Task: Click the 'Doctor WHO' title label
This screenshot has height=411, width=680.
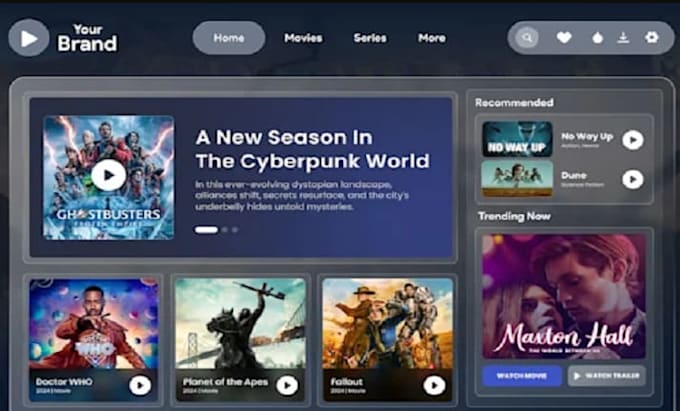Action: pos(64,382)
